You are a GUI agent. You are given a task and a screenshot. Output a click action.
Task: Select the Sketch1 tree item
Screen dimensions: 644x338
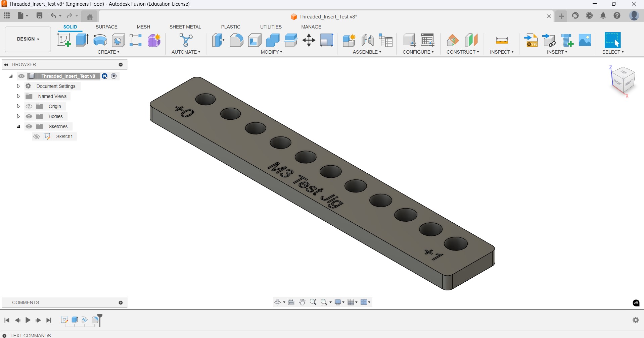[64, 136]
